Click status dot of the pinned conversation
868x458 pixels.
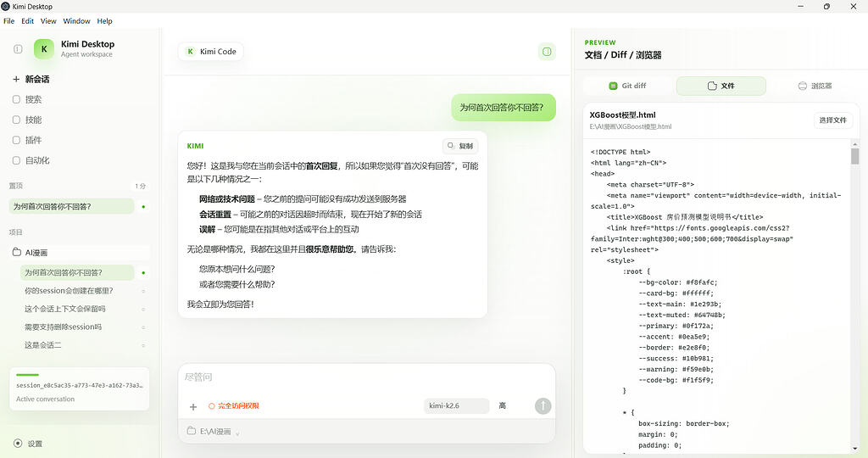click(x=143, y=207)
